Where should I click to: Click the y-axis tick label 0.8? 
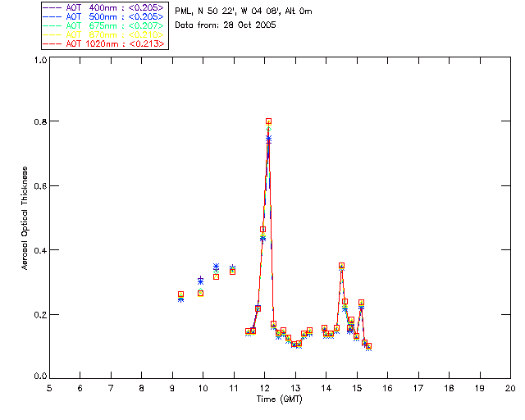[x=40, y=121]
